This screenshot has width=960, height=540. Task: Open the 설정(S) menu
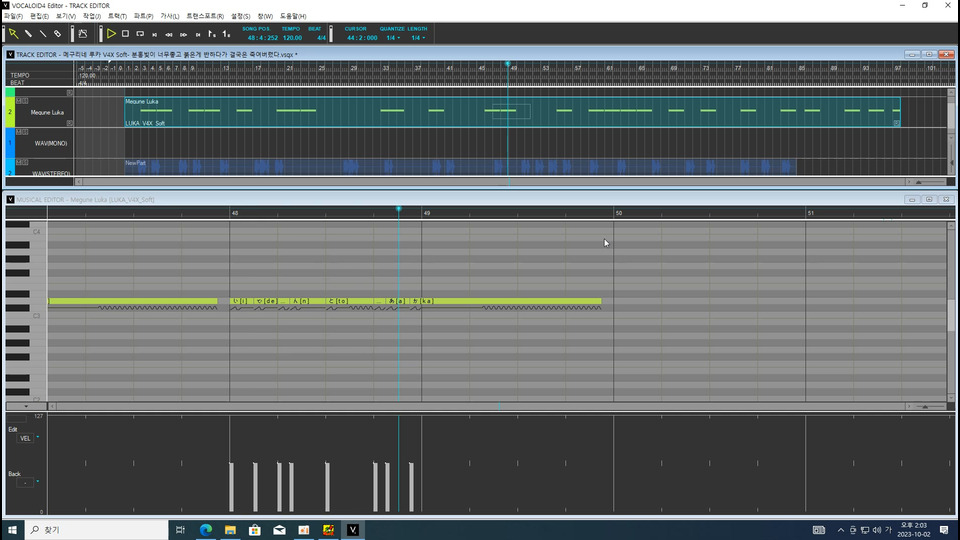pyautogui.click(x=240, y=17)
